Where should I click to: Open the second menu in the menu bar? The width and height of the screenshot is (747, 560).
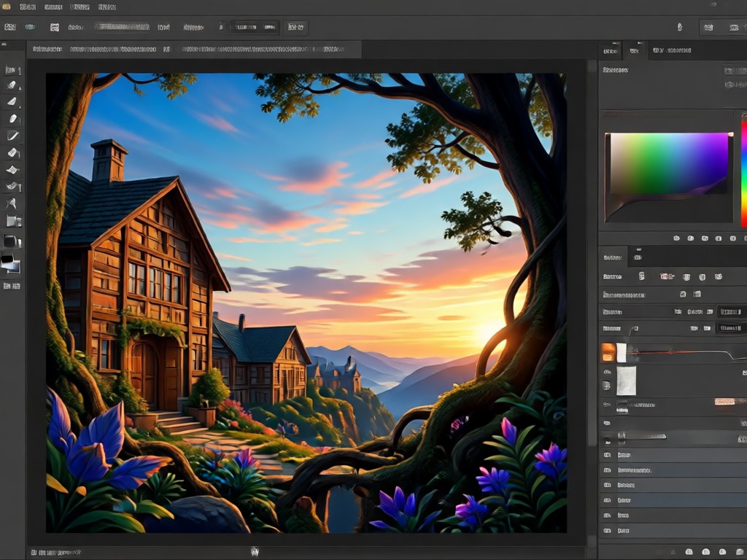53,7
